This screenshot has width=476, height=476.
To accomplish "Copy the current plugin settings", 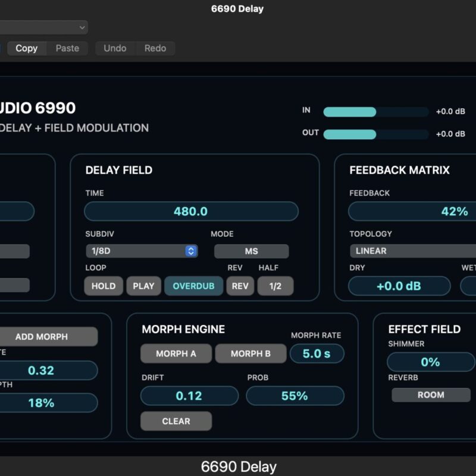I will pos(26,48).
